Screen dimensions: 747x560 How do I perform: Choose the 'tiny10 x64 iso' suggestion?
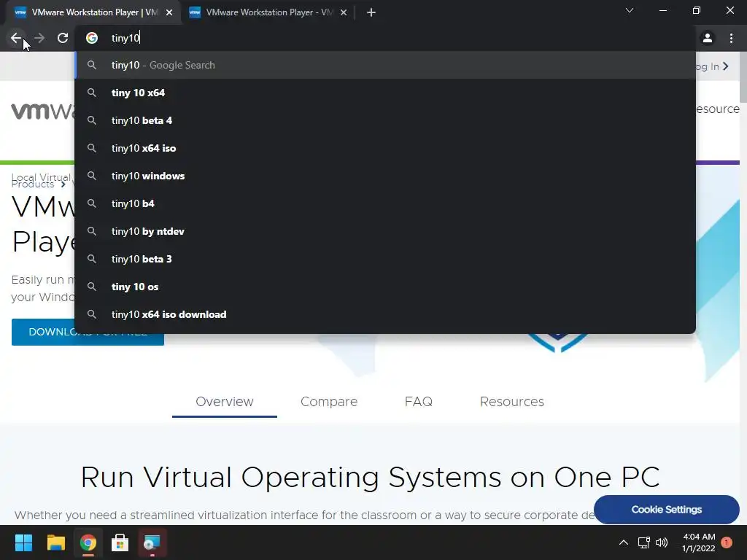[385, 148]
